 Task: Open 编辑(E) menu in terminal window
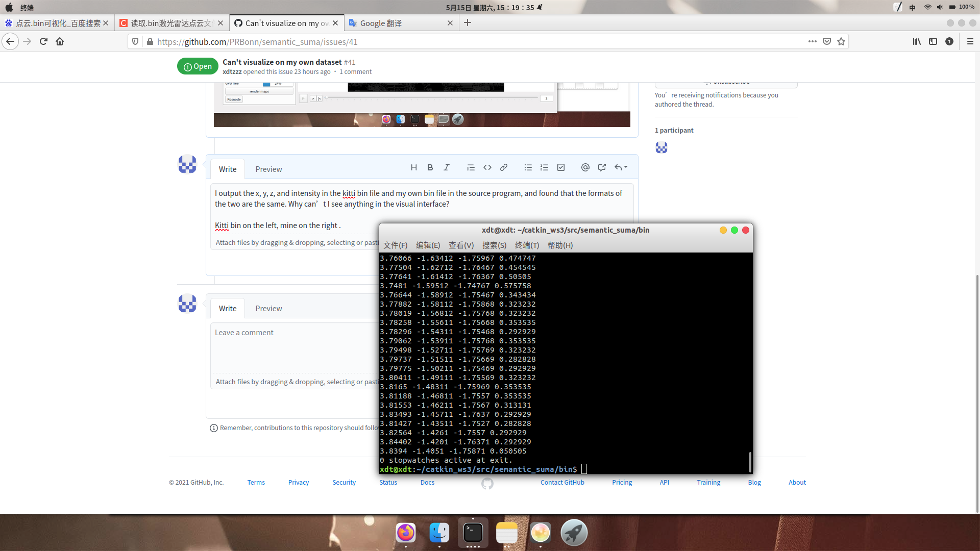[428, 245]
